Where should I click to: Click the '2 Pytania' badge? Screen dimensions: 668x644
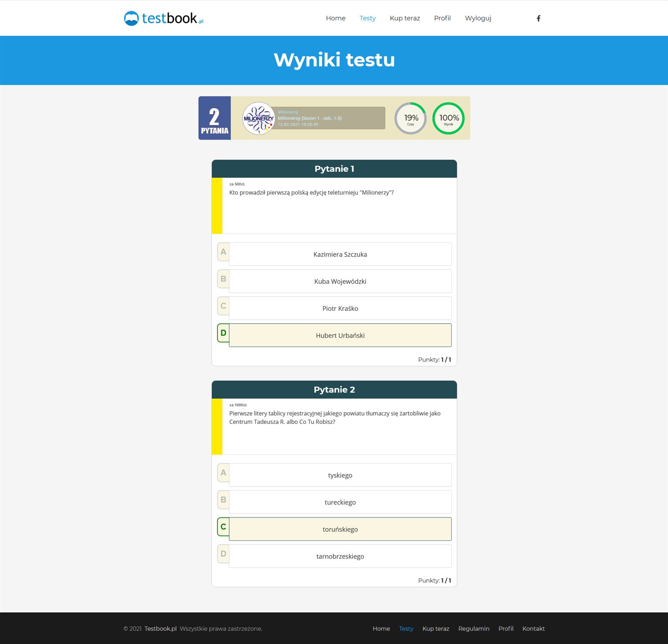(215, 118)
